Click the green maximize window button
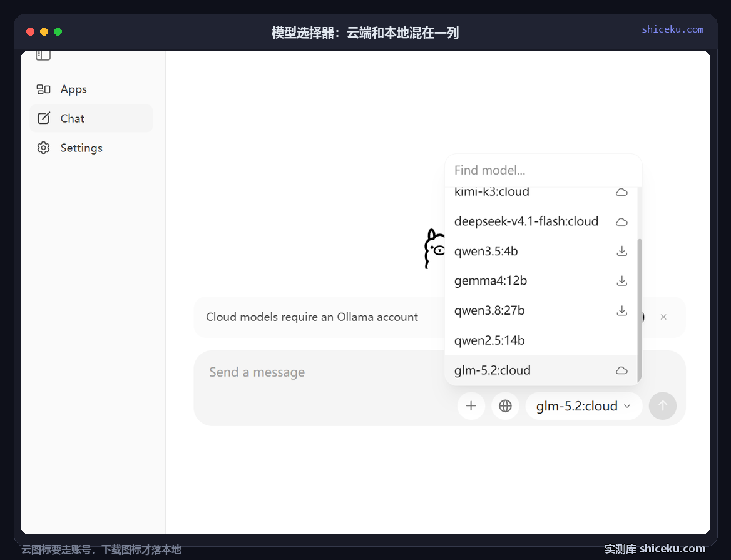The width and height of the screenshot is (731, 560). coord(58,32)
